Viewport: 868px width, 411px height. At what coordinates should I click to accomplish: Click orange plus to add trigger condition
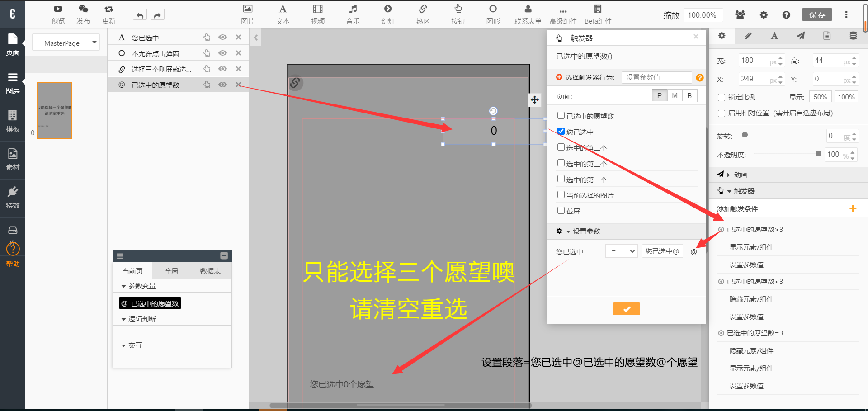853,208
